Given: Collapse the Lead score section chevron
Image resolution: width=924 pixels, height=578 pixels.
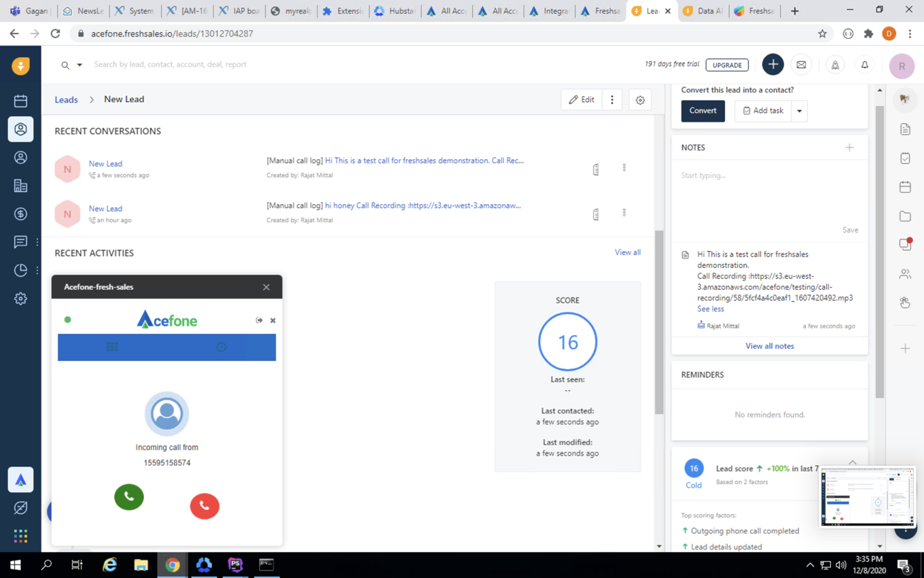Looking at the screenshot, I should 852,462.
